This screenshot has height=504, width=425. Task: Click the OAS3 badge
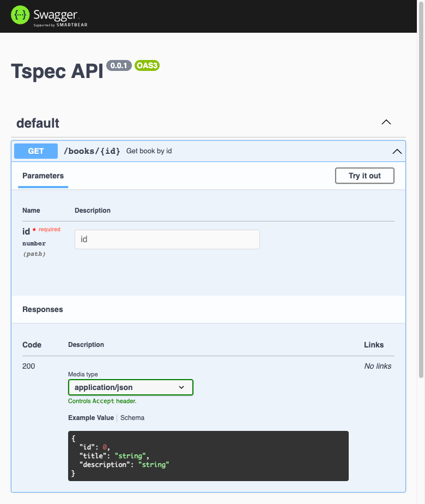[x=146, y=65]
